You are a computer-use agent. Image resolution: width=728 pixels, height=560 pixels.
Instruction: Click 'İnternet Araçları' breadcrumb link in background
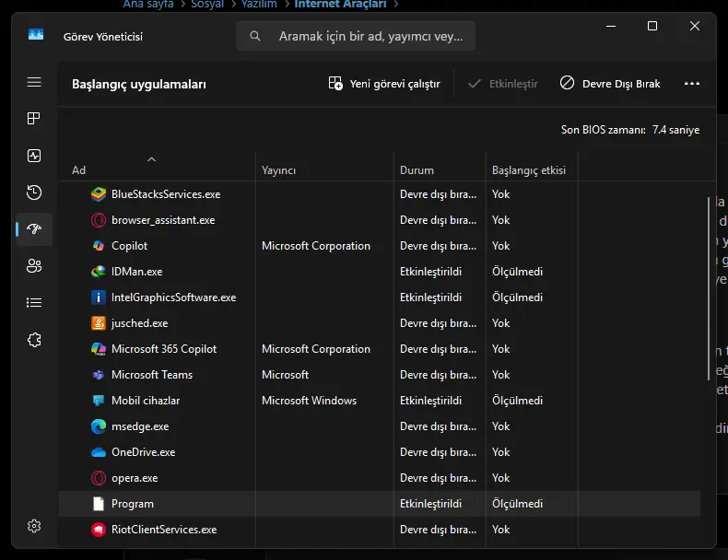[340, 5]
